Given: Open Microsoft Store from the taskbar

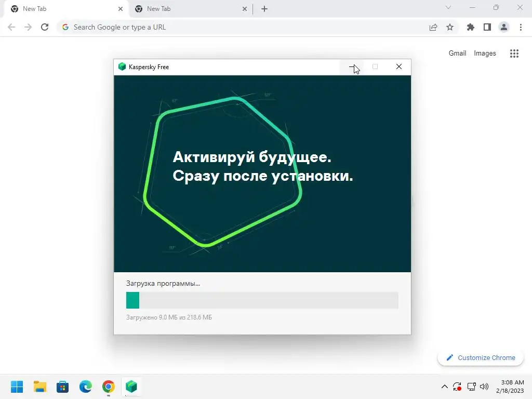Looking at the screenshot, I should [x=63, y=387].
